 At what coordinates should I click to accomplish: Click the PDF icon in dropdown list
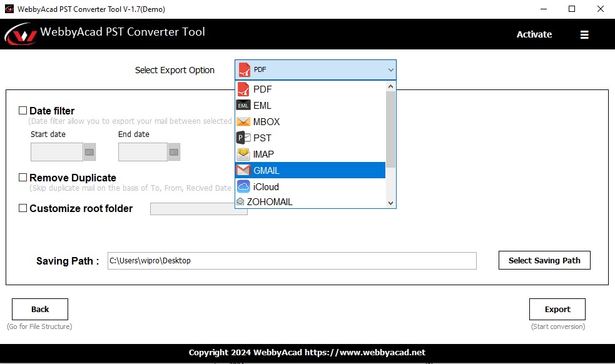pos(243,89)
